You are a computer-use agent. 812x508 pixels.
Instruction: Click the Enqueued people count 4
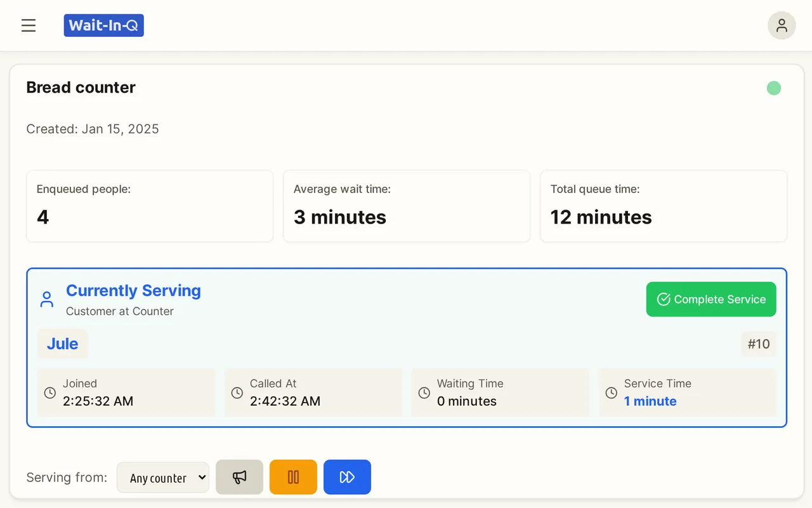click(x=43, y=217)
